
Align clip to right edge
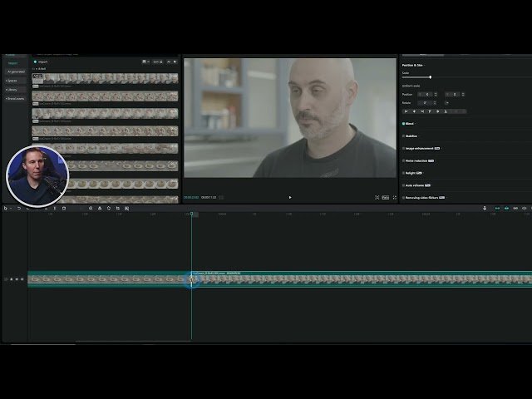pos(422,111)
